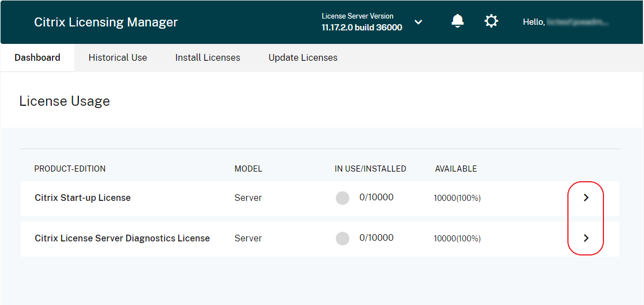The image size is (644, 305).
Task: Click the AVAILABLE column header
Action: click(x=456, y=169)
